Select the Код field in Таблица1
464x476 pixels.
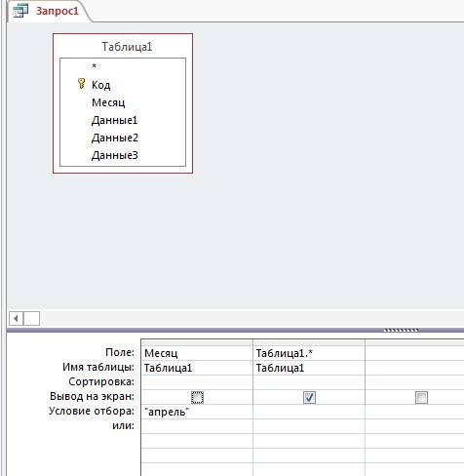coord(101,85)
